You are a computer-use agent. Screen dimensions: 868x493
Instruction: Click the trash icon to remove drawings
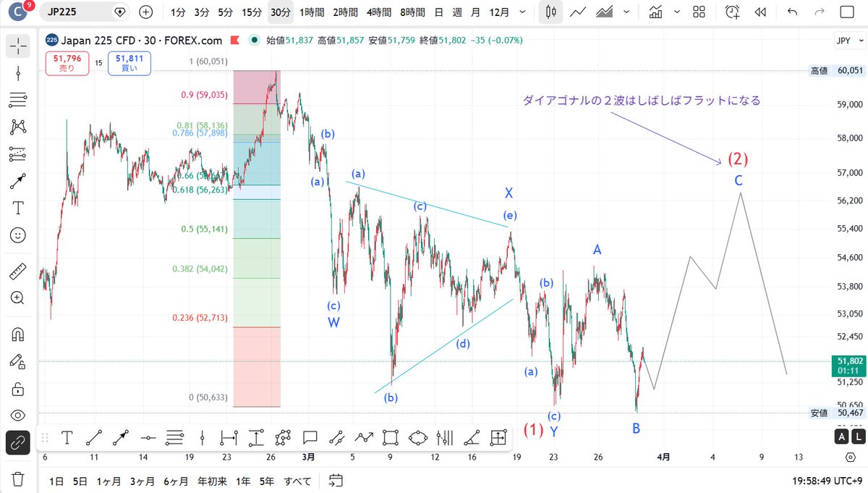click(18, 478)
